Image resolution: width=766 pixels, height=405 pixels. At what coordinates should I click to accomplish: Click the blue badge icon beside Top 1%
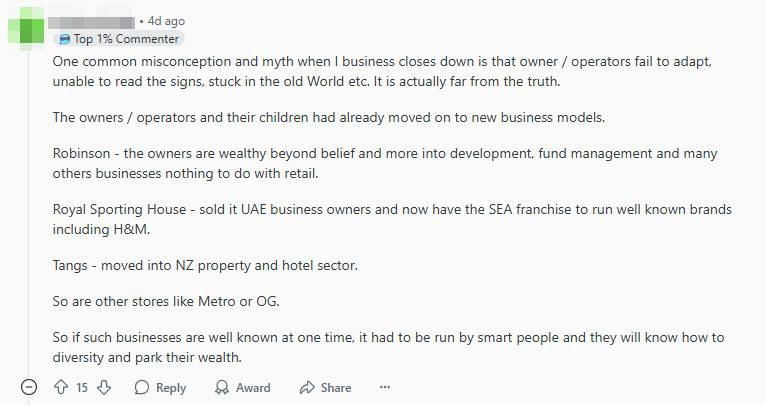pyautogui.click(x=65, y=39)
